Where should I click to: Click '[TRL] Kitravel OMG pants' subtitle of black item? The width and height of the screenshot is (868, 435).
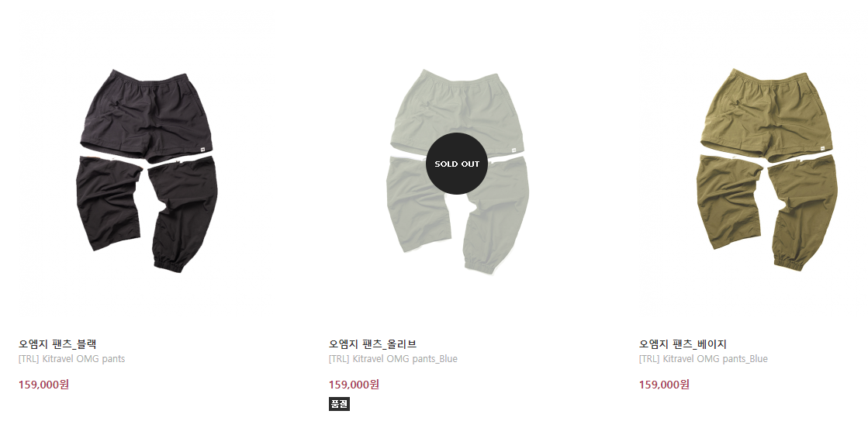(71, 359)
